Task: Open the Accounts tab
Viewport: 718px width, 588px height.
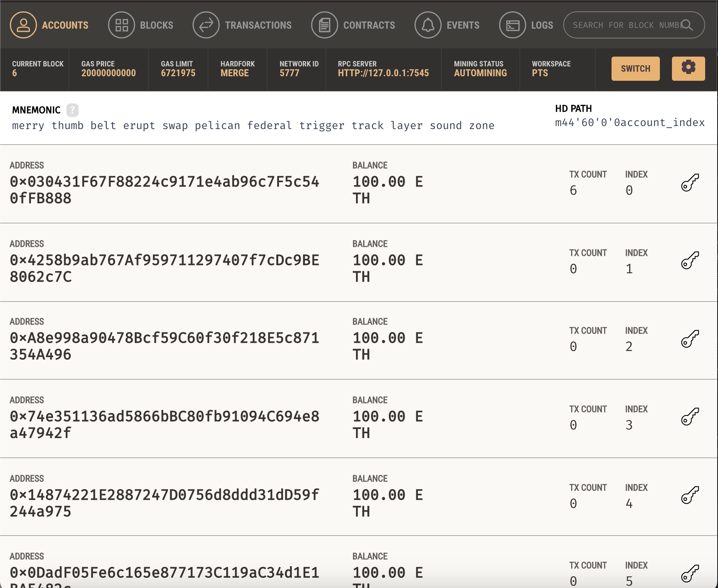Action: click(49, 25)
